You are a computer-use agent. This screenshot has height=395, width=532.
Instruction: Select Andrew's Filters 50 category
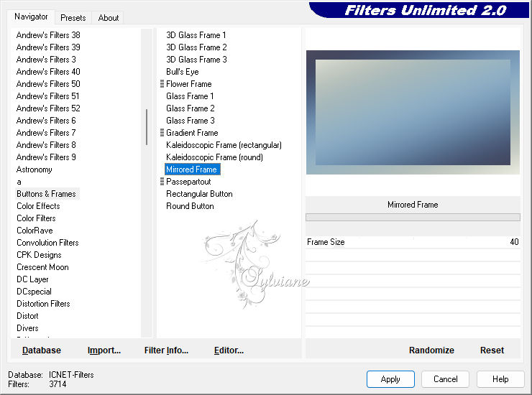48,84
